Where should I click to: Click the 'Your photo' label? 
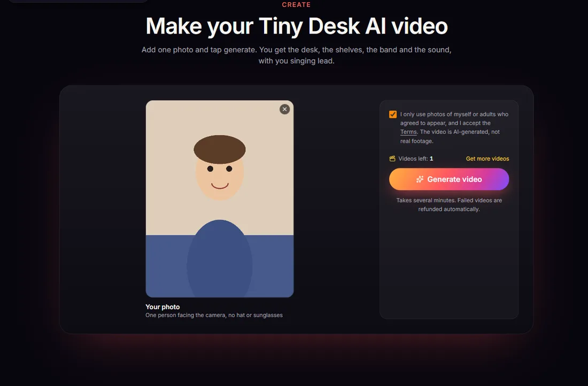point(163,306)
